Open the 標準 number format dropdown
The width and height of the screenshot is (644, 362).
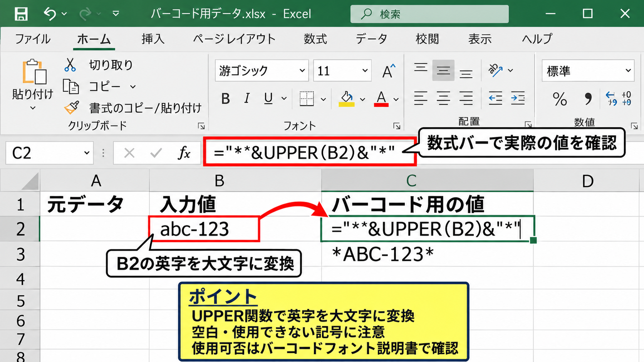pos(628,70)
